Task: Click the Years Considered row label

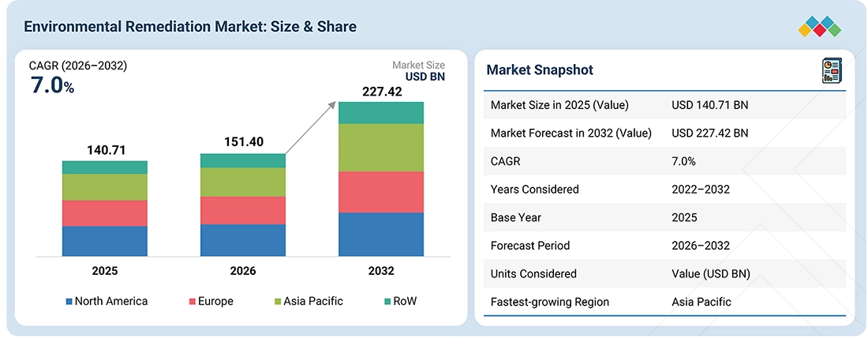Action: pos(534,190)
